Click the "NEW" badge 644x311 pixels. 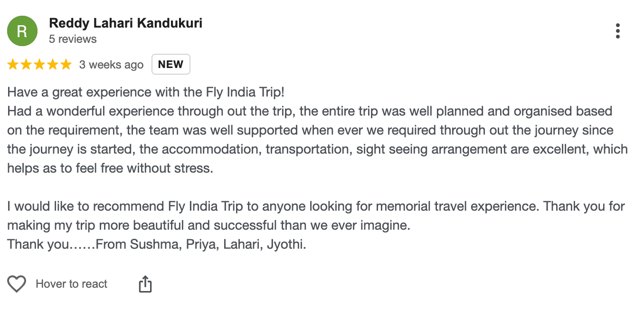(170, 65)
